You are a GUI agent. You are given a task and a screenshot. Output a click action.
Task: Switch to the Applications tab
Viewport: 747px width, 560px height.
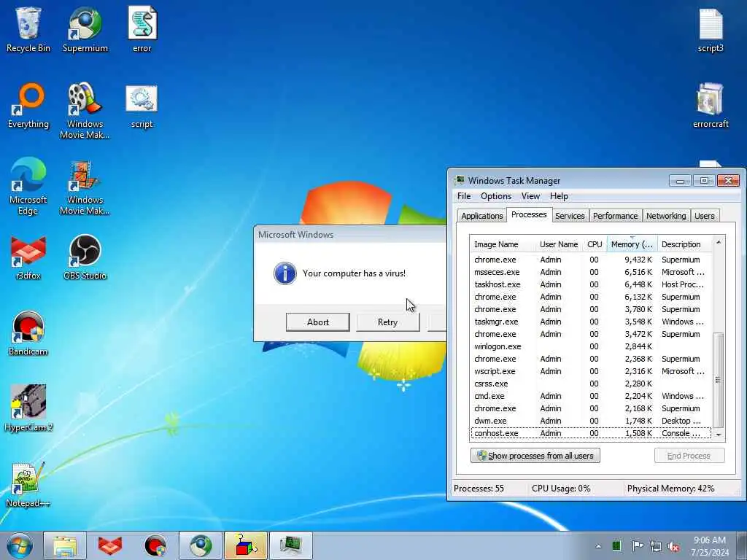click(481, 216)
